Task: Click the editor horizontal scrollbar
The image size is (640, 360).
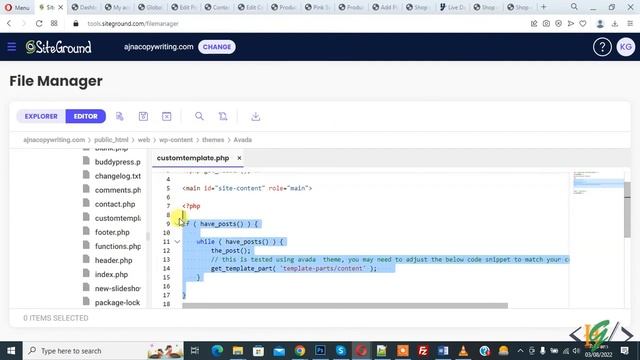Action: click(345, 306)
